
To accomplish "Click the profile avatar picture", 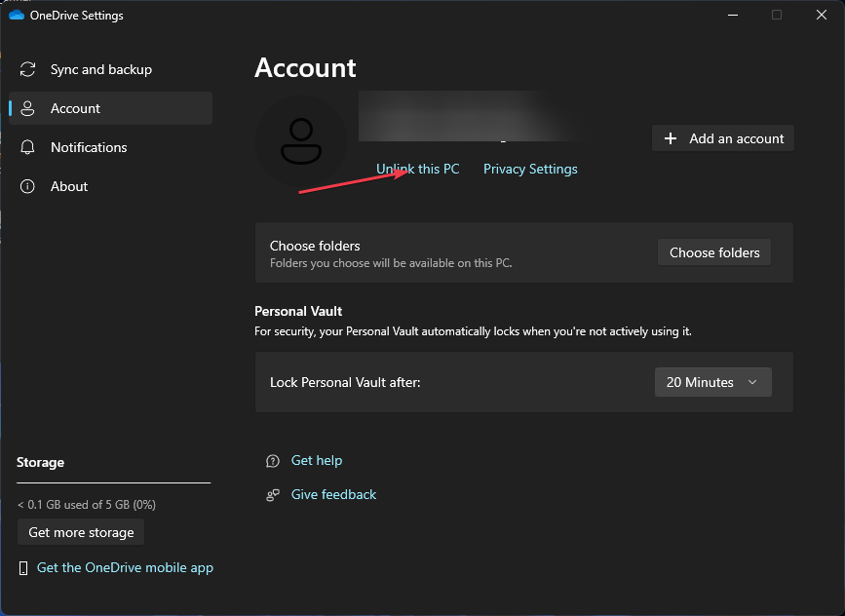I will pyautogui.click(x=300, y=140).
